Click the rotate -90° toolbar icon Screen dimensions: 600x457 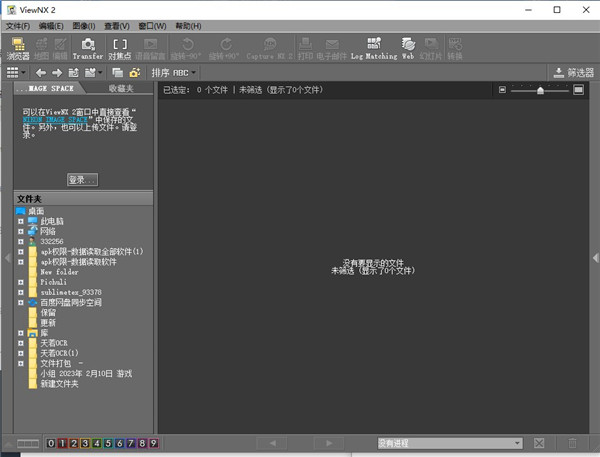coord(186,49)
